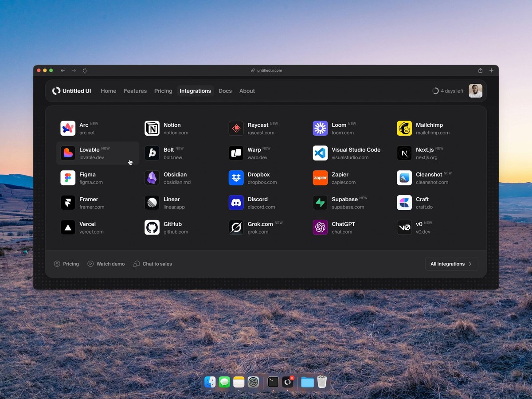The width and height of the screenshot is (532, 399).
Task: Click the Loom logo icon
Action: coord(320,129)
